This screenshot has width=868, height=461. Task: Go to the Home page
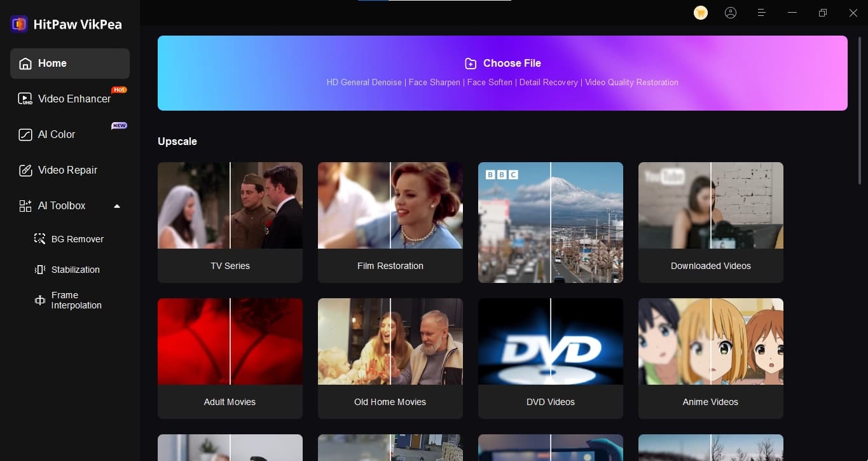pyautogui.click(x=70, y=64)
